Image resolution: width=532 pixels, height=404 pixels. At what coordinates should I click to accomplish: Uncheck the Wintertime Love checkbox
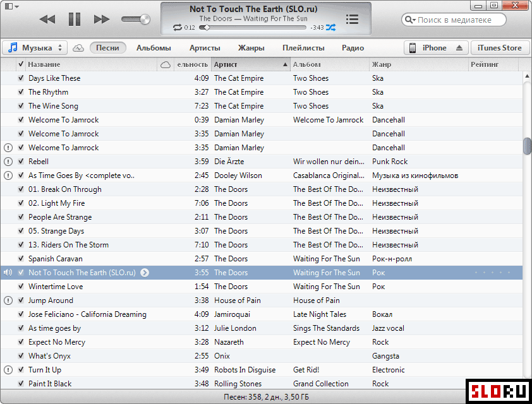pos(21,287)
